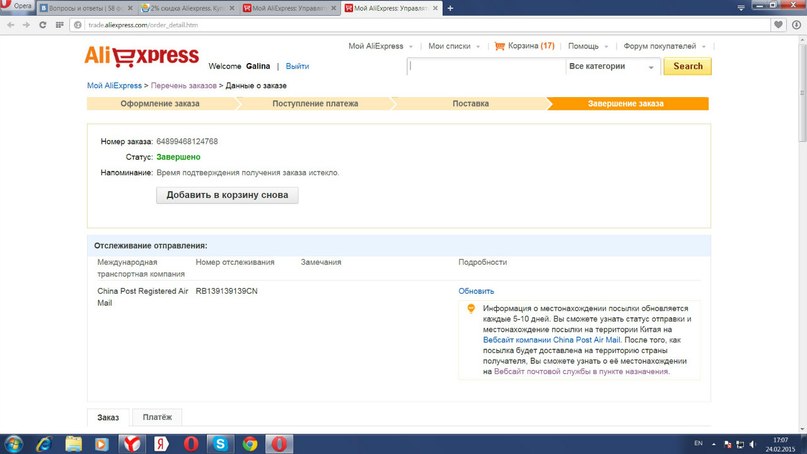Launch Internet Explorer from taskbar
This screenshot has height=454, width=807.
(44, 444)
